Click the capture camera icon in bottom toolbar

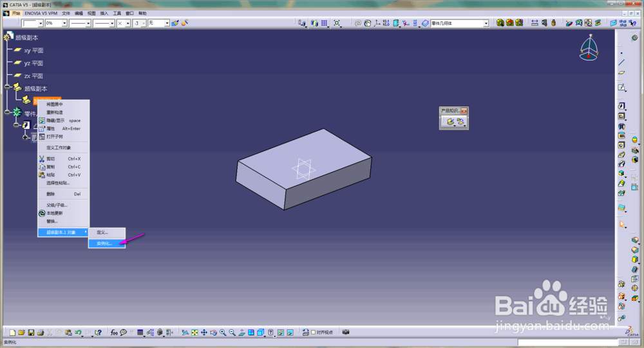(x=346, y=333)
